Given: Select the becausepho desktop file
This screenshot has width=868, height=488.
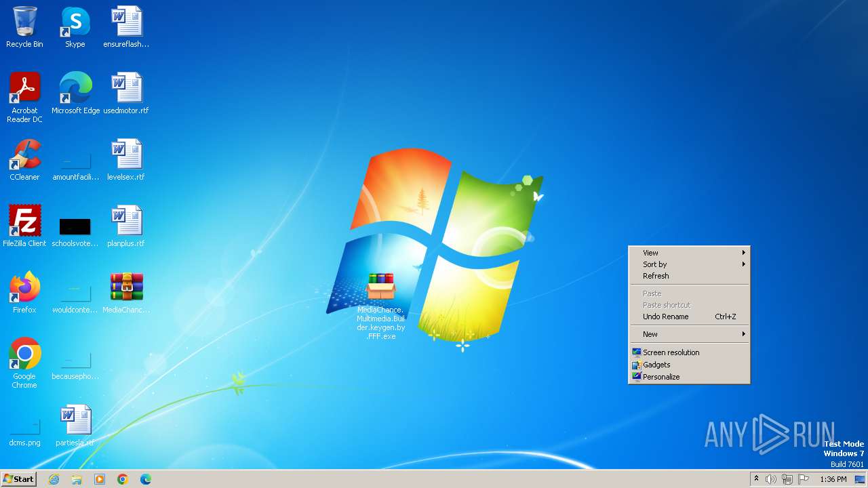Looking at the screenshot, I should coord(75,365).
